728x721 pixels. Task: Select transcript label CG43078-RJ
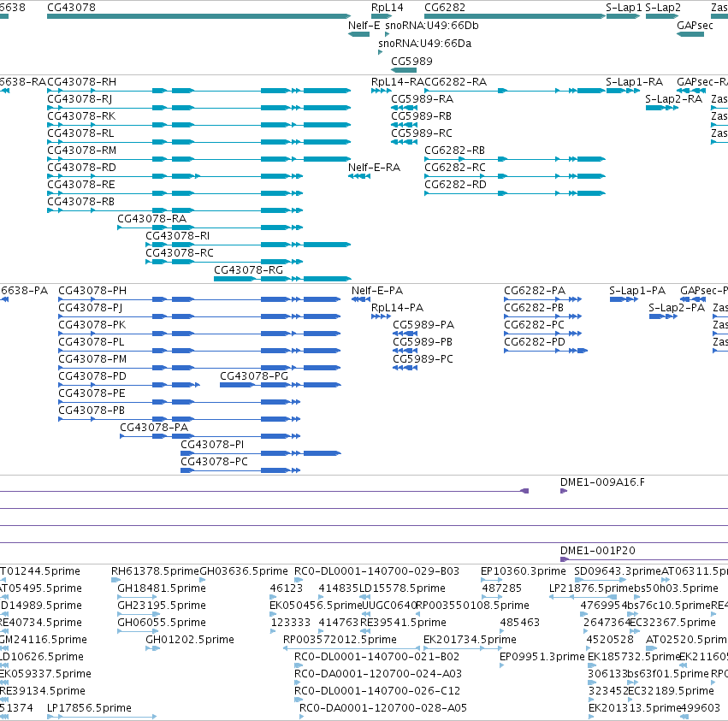[x=80, y=99]
